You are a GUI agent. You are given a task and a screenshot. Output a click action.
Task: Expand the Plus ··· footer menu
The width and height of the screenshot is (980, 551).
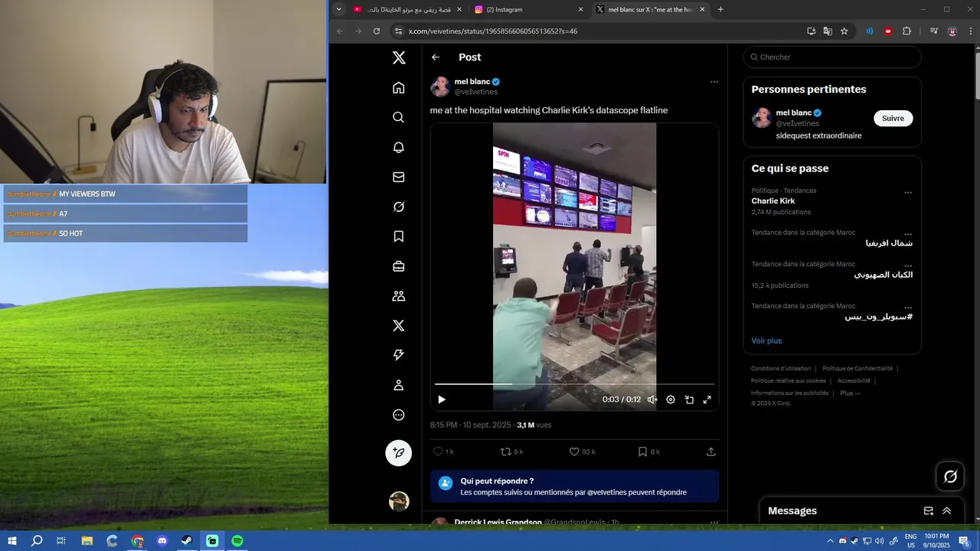click(x=850, y=393)
